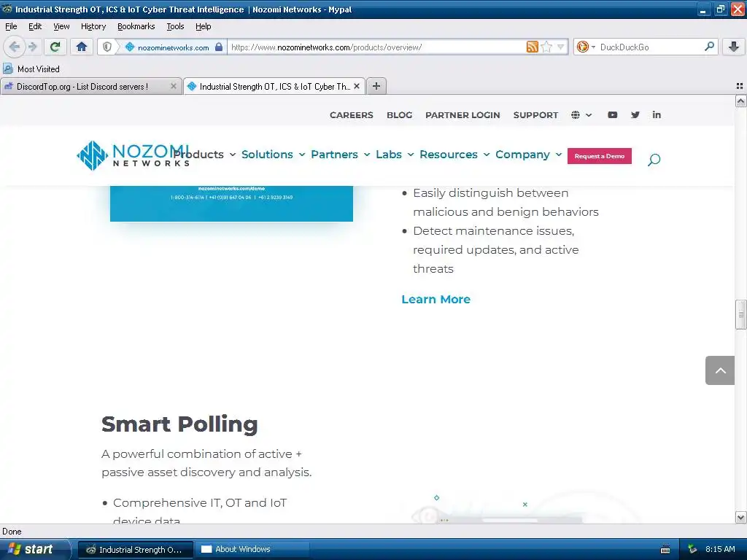The height and width of the screenshot is (560, 747).
Task: Click the Smart Polling heading
Action: tap(179, 424)
